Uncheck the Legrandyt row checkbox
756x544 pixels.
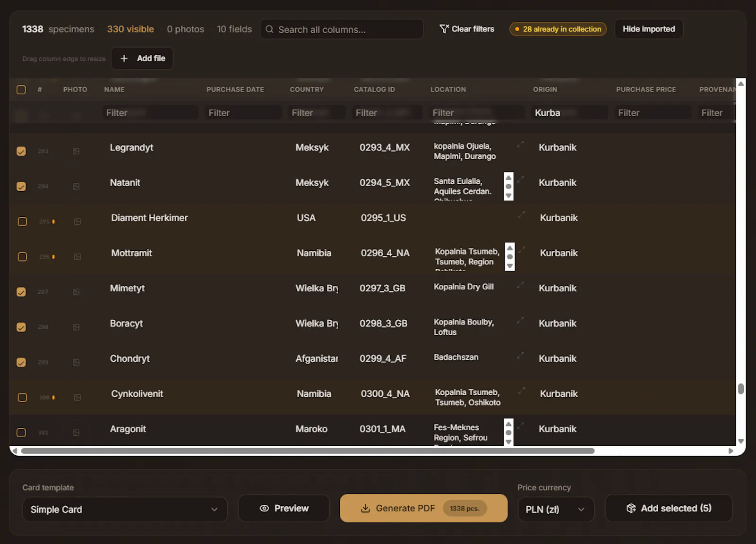coord(21,151)
